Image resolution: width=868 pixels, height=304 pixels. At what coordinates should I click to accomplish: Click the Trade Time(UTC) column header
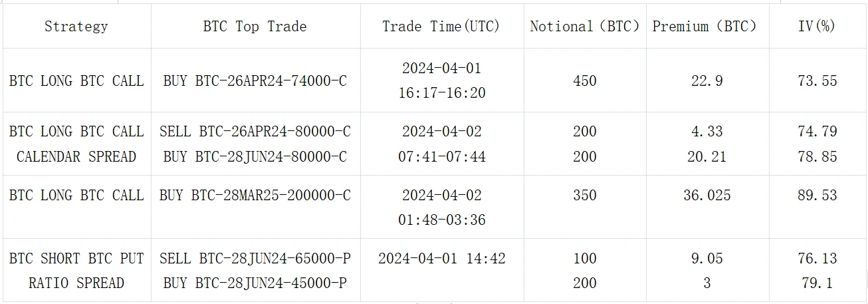[x=441, y=27]
